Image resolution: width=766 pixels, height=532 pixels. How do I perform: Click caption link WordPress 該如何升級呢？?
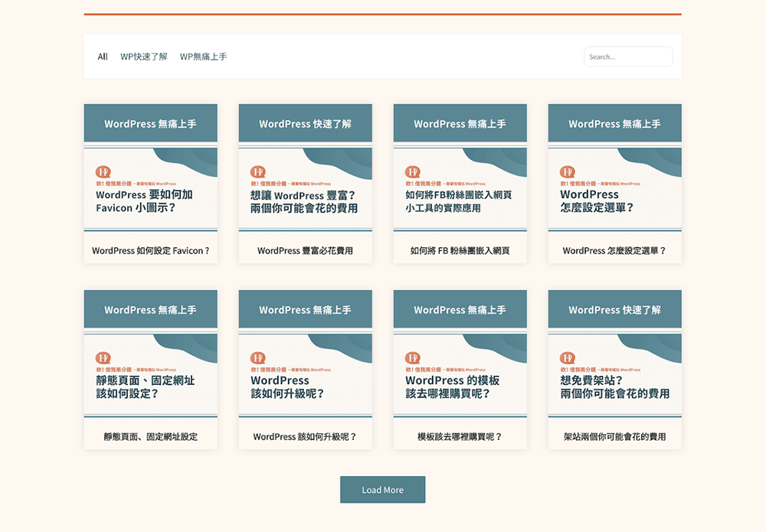306,437
